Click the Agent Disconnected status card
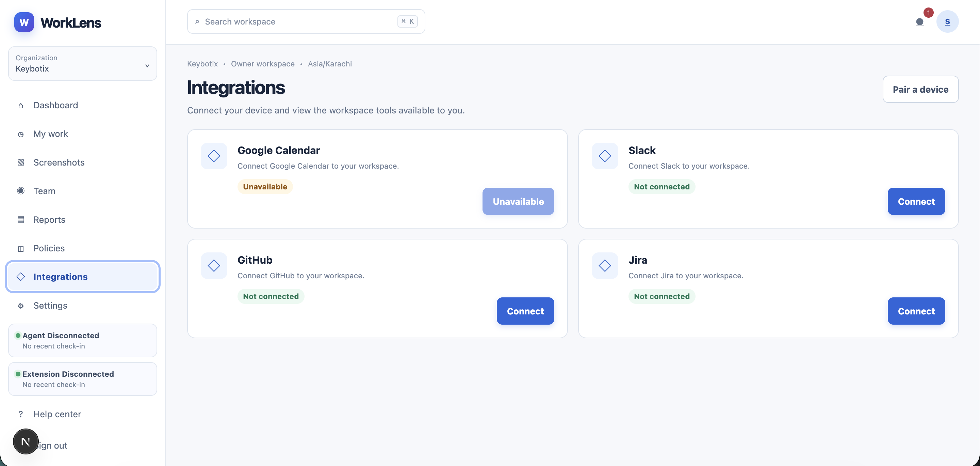Screen dimensions: 980x466 83,340
